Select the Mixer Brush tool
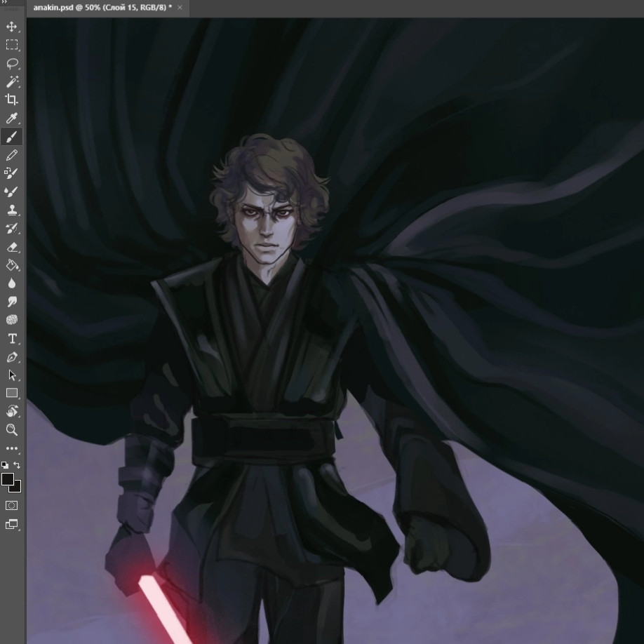The image size is (644, 644). pyautogui.click(x=11, y=192)
